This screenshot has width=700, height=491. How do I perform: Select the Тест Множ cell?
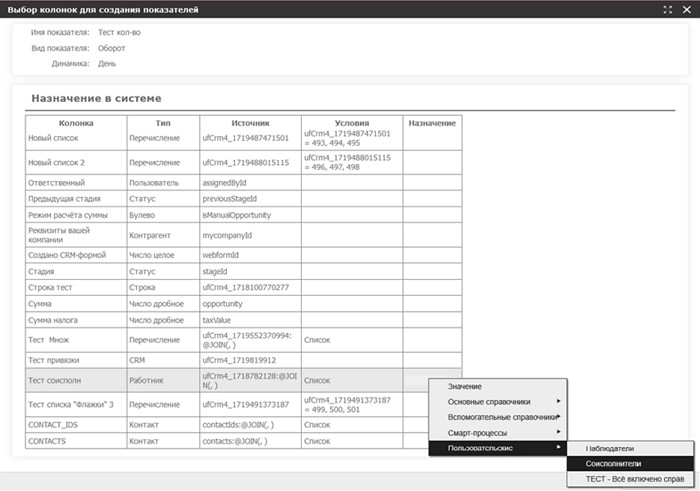[76, 340]
